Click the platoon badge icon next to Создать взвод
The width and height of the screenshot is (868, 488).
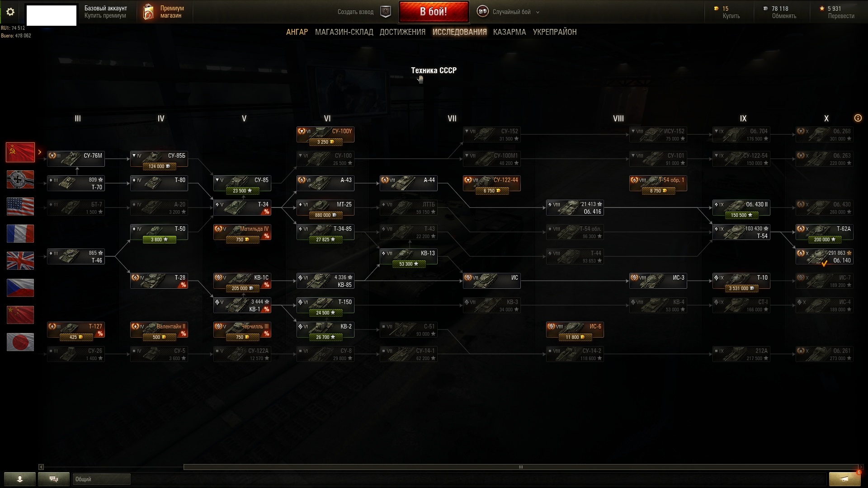coord(386,12)
